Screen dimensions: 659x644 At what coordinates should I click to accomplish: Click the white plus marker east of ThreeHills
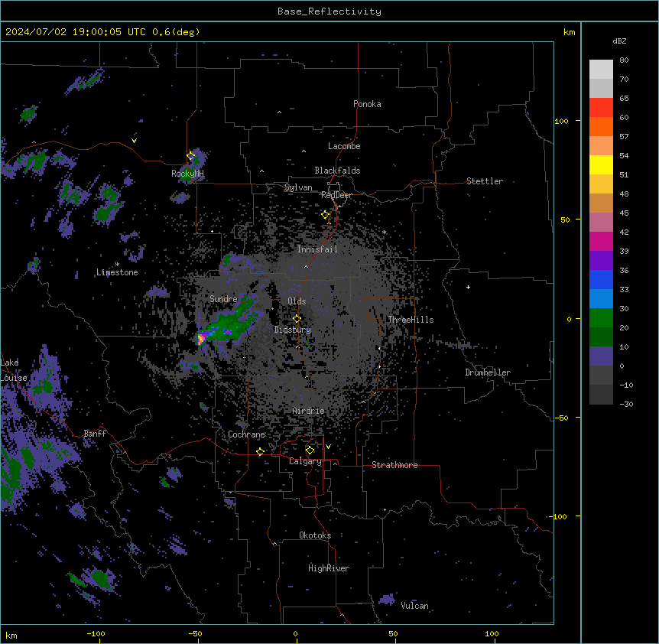point(468,287)
